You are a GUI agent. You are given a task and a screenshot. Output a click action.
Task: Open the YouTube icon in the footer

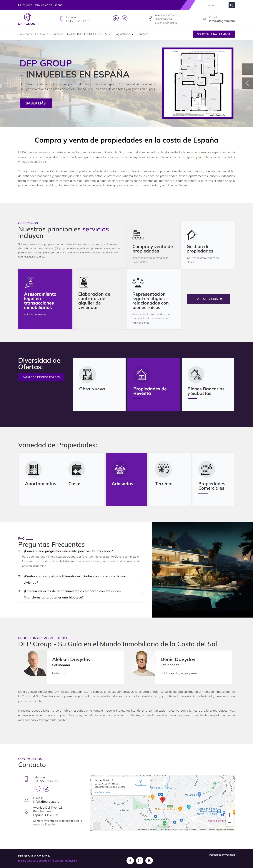point(149,860)
